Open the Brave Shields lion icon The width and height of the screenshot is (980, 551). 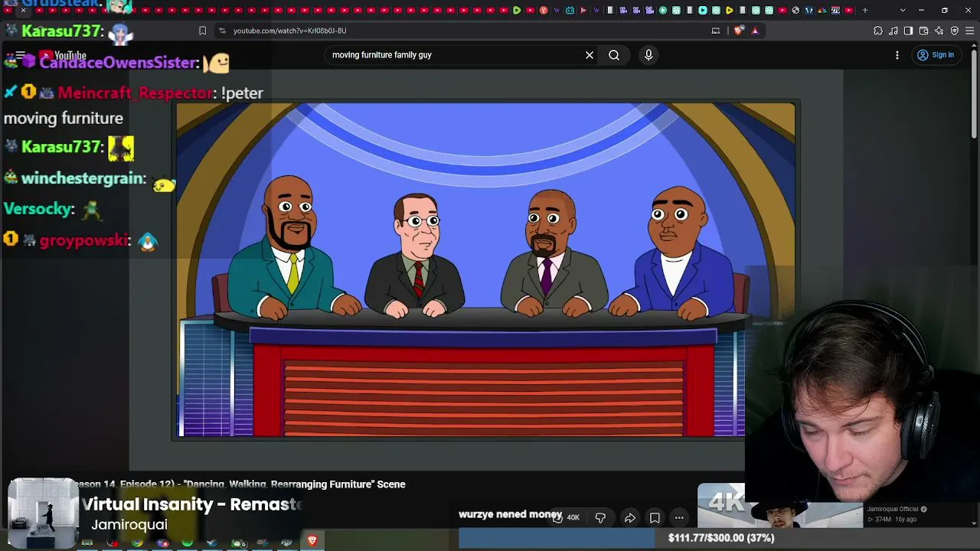click(738, 31)
